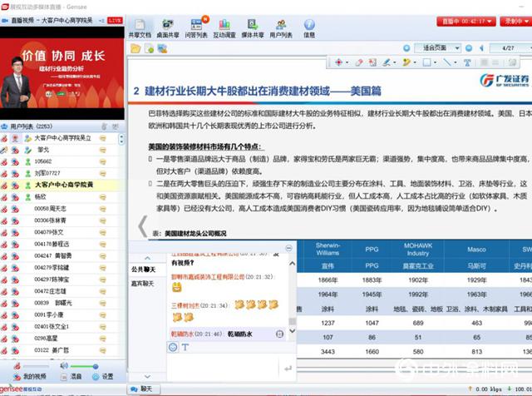
Task: Send chat message with enter arrow icon
Action: click(x=288, y=369)
